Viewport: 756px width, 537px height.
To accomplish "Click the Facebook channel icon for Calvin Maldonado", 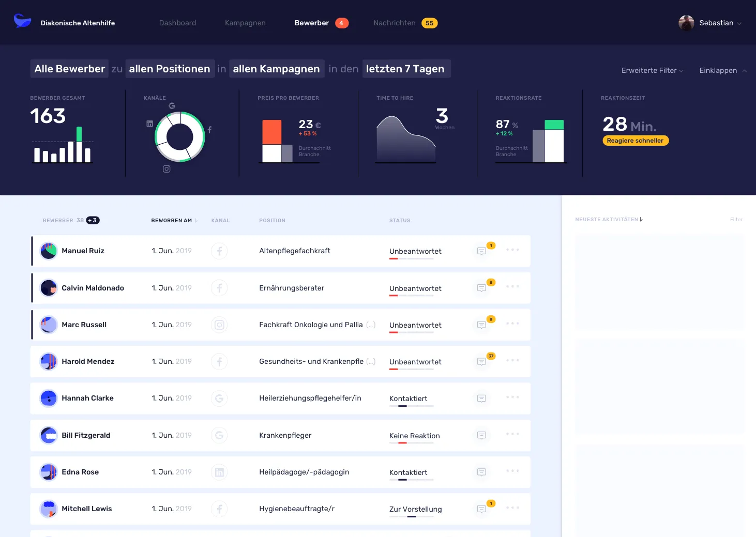I will point(219,288).
